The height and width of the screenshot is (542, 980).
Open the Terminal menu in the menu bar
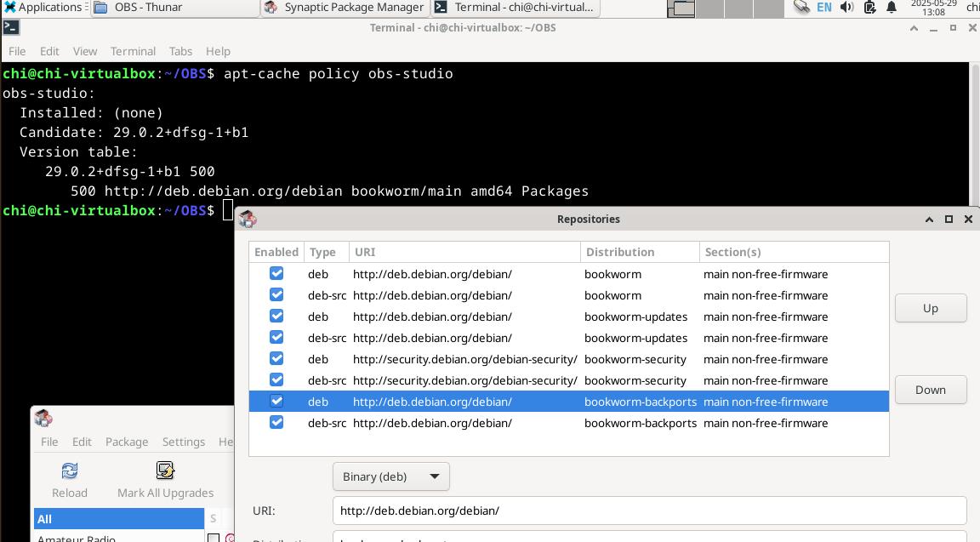point(133,51)
